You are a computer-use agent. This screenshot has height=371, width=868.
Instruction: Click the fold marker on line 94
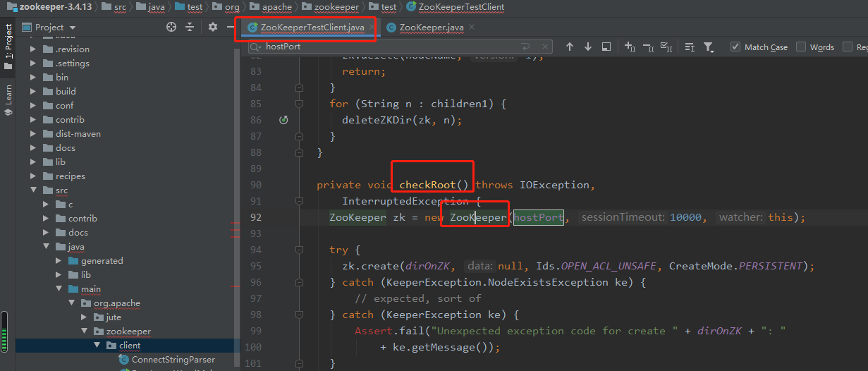[x=300, y=250]
